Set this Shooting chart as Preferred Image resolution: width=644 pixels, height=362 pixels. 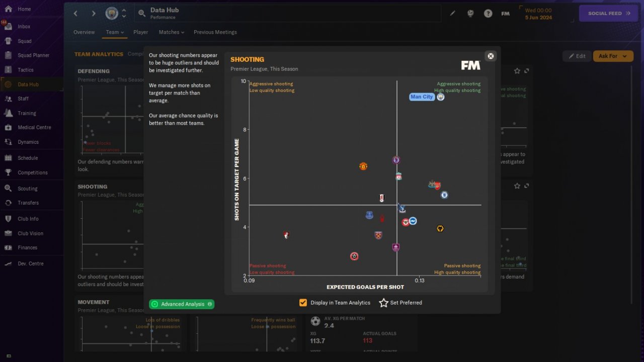[x=400, y=303]
